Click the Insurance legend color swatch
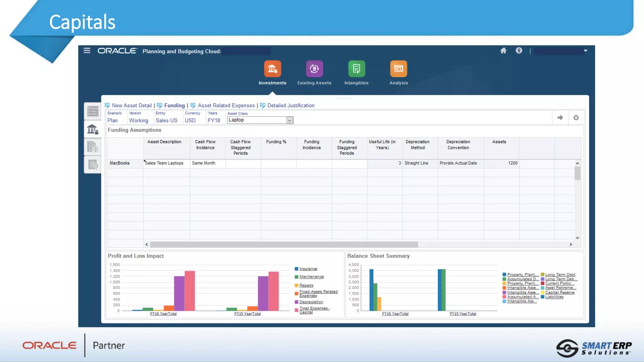This screenshot has height=362, width=644. (296, 269)
